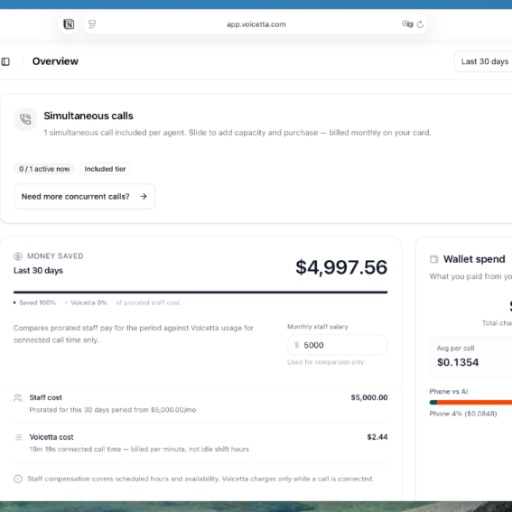Select the app.voicetta.com address field
The width and height of the screenshot is (512, 512).
pyautogui.click(x=256, y=24)
